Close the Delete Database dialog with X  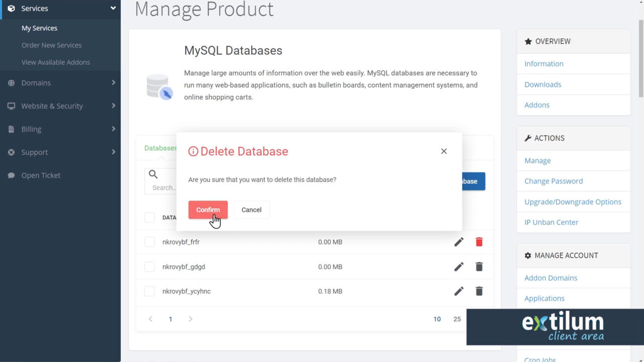[444, 151]
